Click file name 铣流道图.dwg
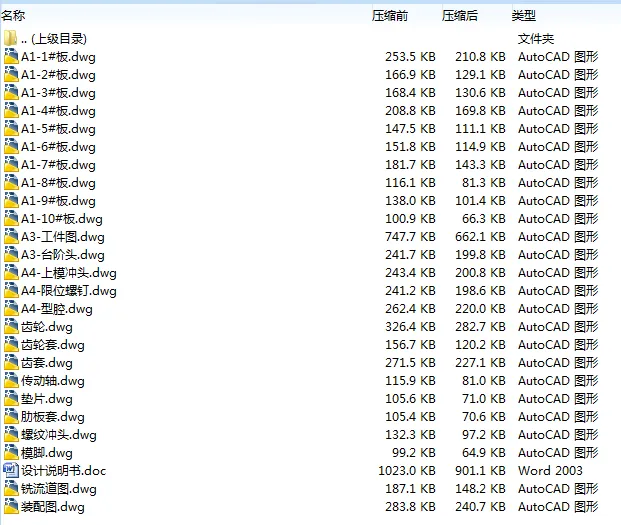This screenshot has height=525, width=621. pos(59,489)
